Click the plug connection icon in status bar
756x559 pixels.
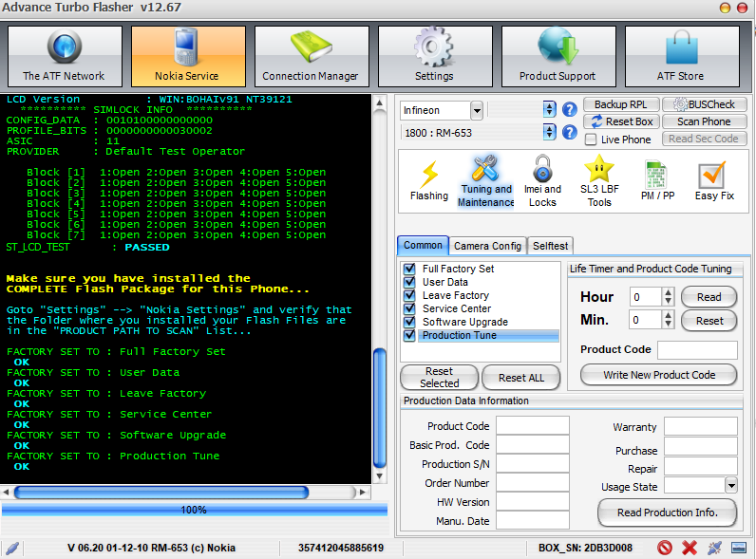714,548
